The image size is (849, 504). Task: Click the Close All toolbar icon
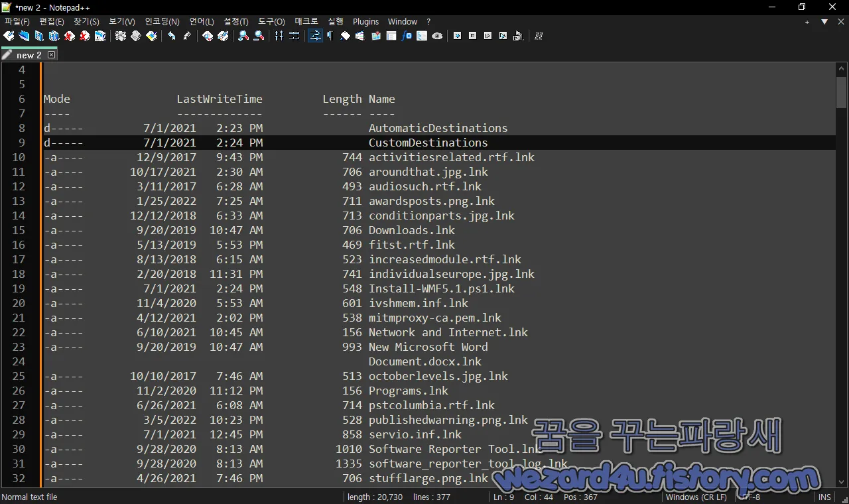(x=85, y=36)
